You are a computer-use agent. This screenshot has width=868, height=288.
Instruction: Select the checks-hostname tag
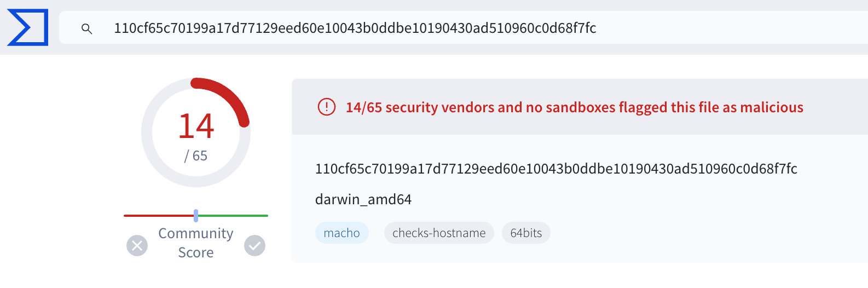[439, 233]
